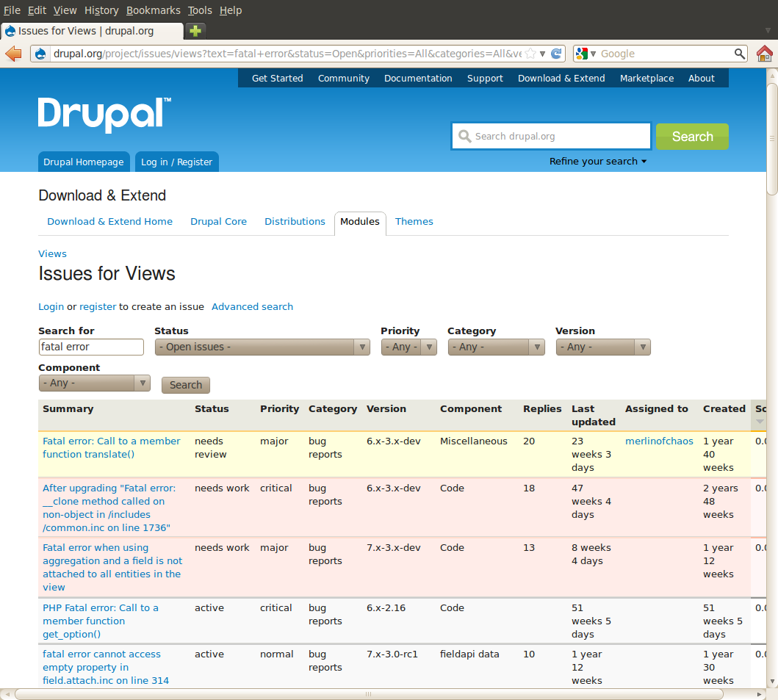Open the Category filter dropdown
The height and width of the screenshot is (700, 778).
click(496, 347)
